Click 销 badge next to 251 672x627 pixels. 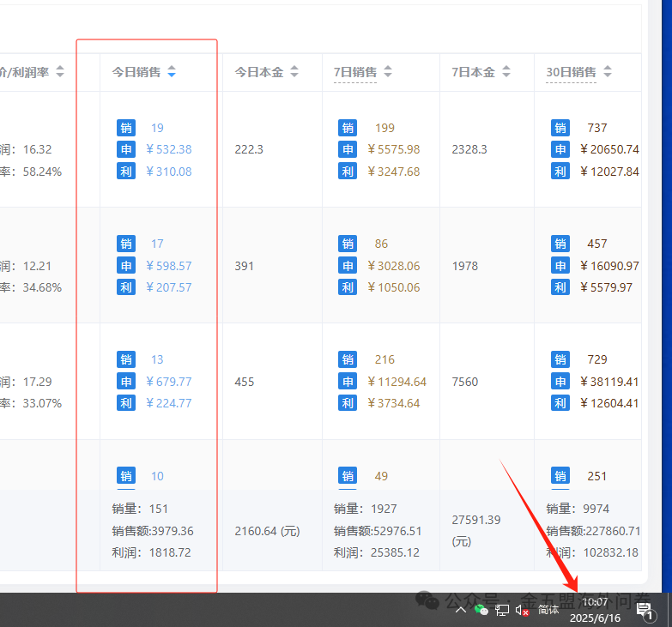pos(560,476)
